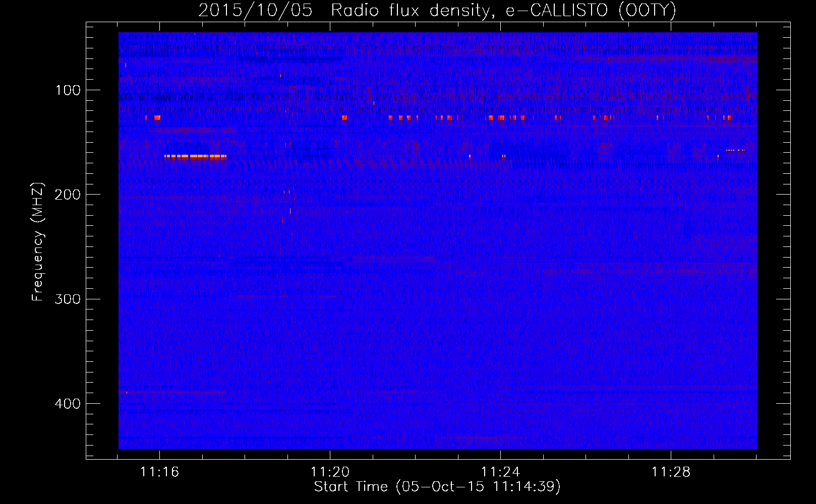The width and height of the screenshot is (816, 504).
Task: Click the 'Start Time (05-Oct-15 11:14:39)' label
Action: [437, 487]
